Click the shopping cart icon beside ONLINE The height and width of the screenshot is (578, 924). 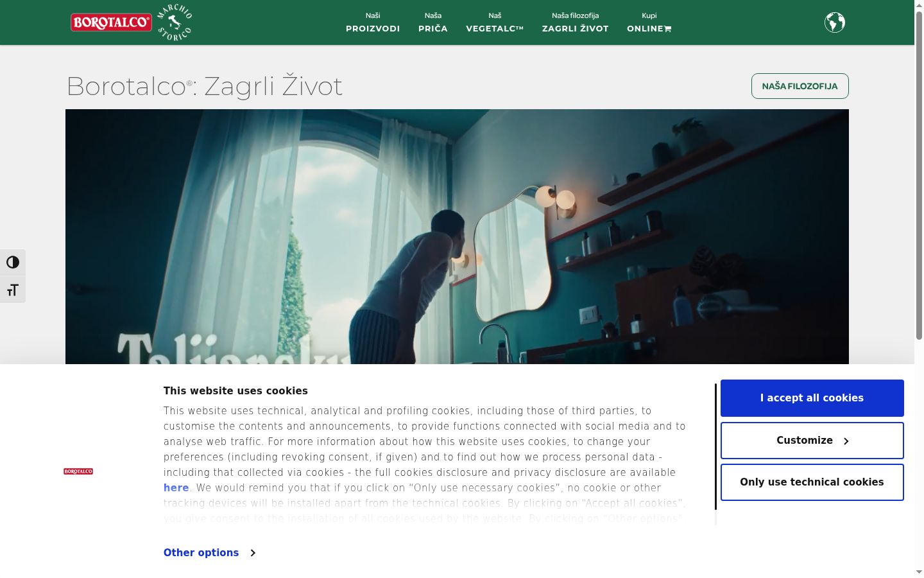[x=668, y=29]
